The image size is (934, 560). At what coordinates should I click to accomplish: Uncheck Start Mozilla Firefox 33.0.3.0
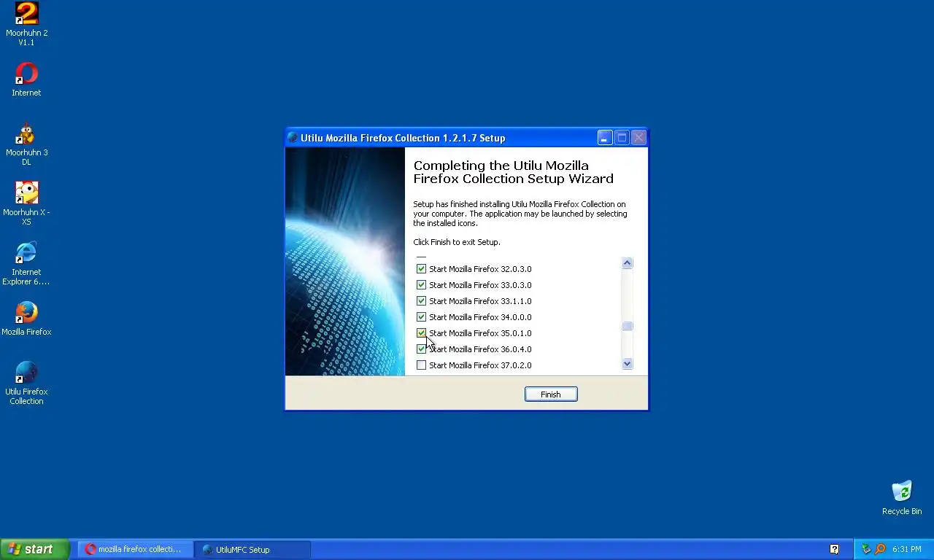[421, 285]
